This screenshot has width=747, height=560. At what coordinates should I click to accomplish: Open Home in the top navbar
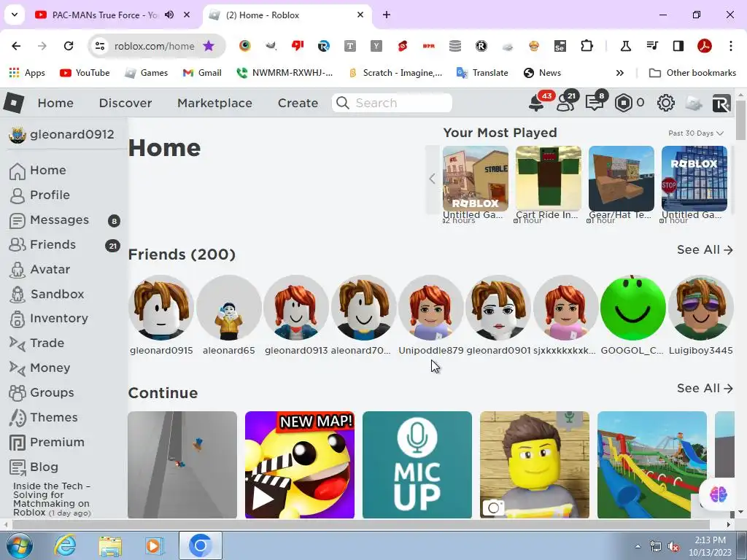pos(55,103)
